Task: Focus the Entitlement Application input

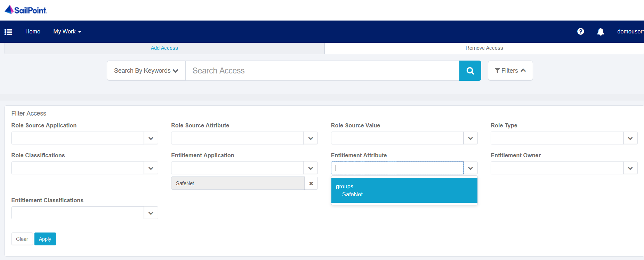Action: 237,168
